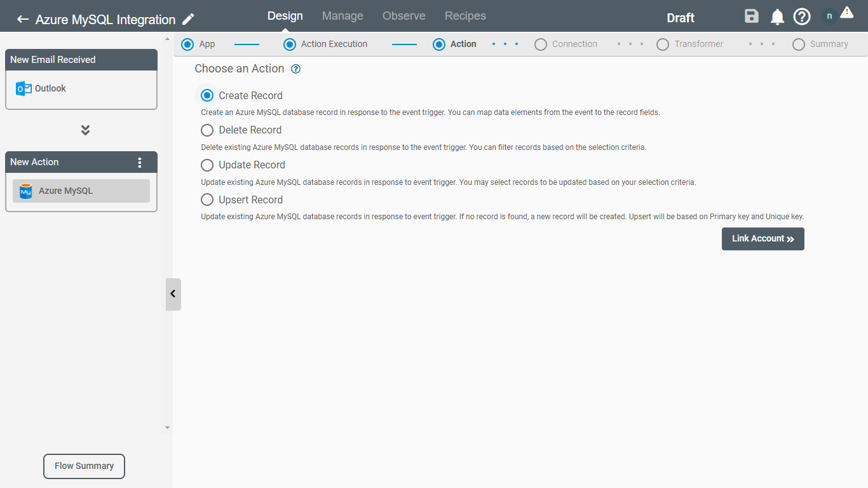Open the help icon in the top bar
Viewport: 868px width, 488px height.
(x=802, y=17)
